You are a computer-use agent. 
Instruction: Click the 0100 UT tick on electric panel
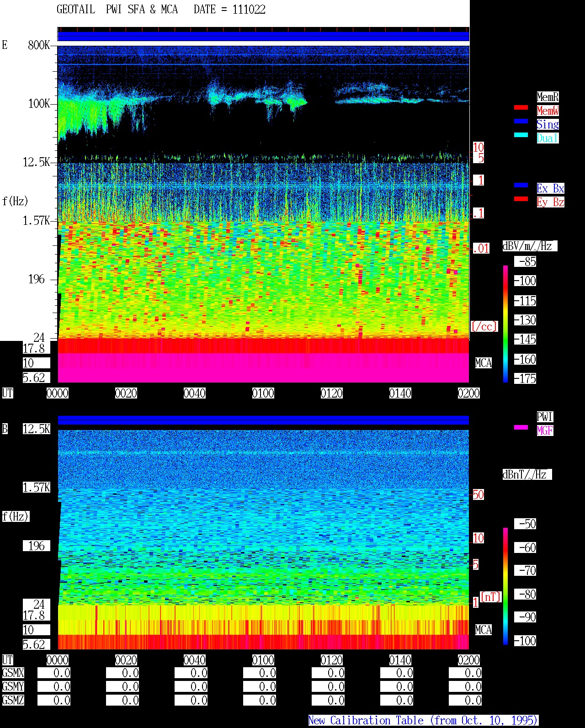click(263, 393)
